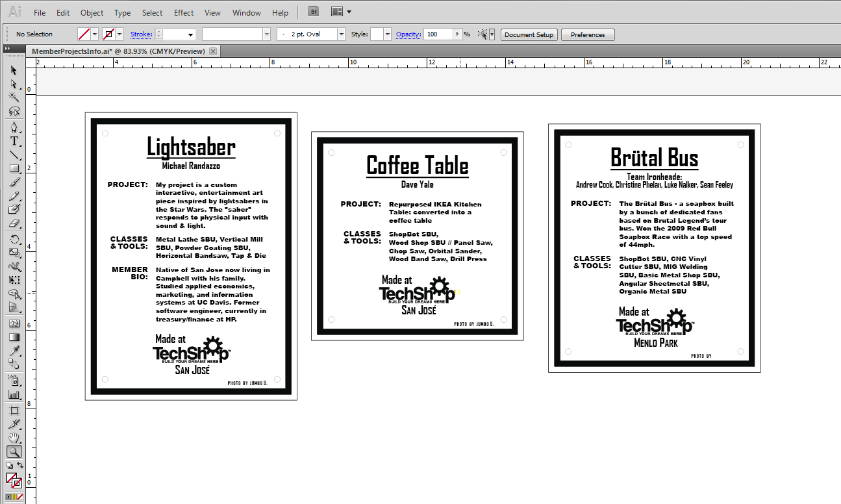Viewport: 841px width, 504px height.
Task: Select the Selection (black arrow) tool
Action: coord(14,69)
